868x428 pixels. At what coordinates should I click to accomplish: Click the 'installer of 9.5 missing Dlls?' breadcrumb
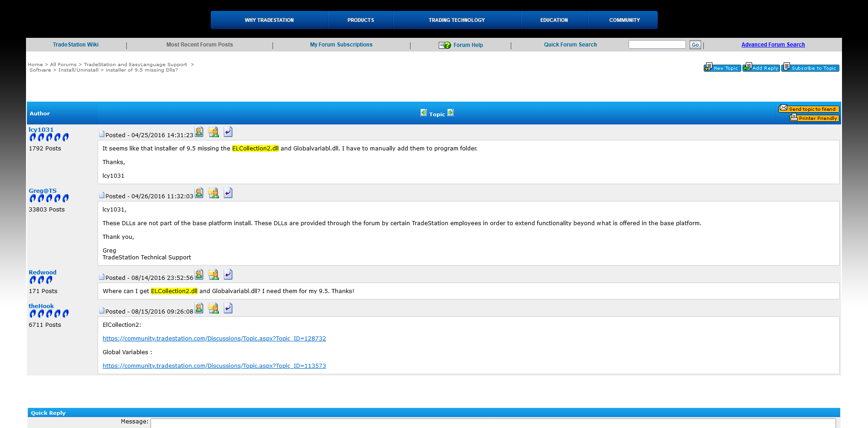tap(142, 70)
